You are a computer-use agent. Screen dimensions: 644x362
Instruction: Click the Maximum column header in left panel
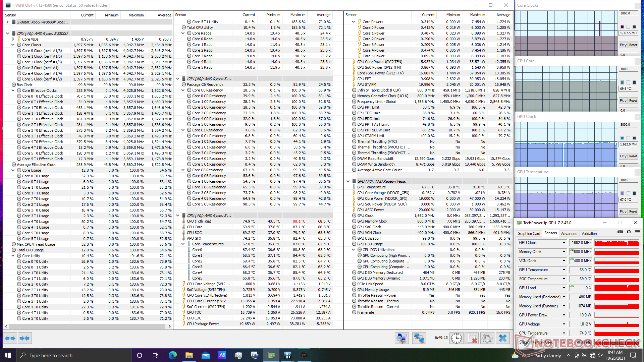tap(133, 15)
